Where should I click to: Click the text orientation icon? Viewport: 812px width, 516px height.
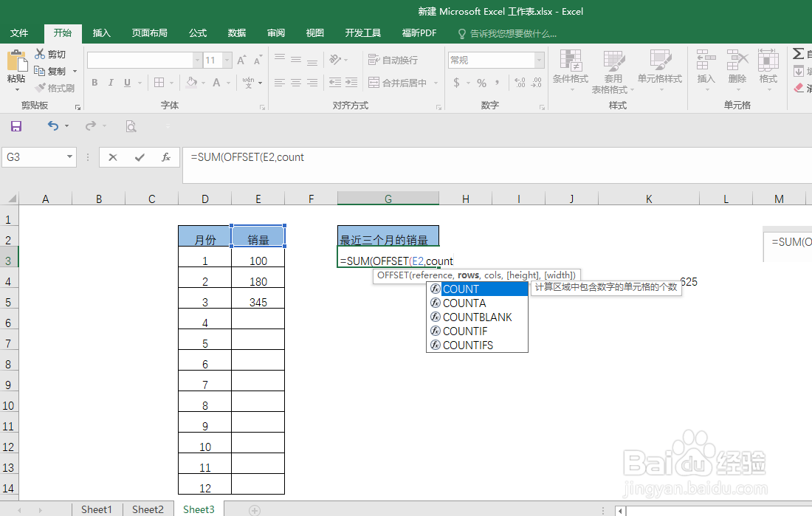point(336,60)
